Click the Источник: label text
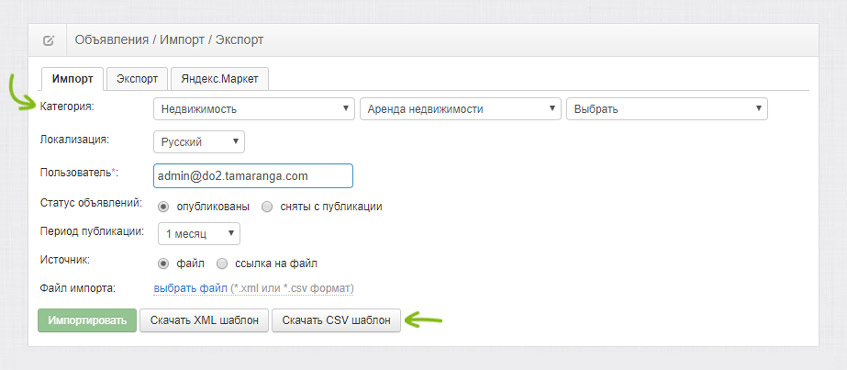Viewport: 847px width, 370px height. coord(64,259)
